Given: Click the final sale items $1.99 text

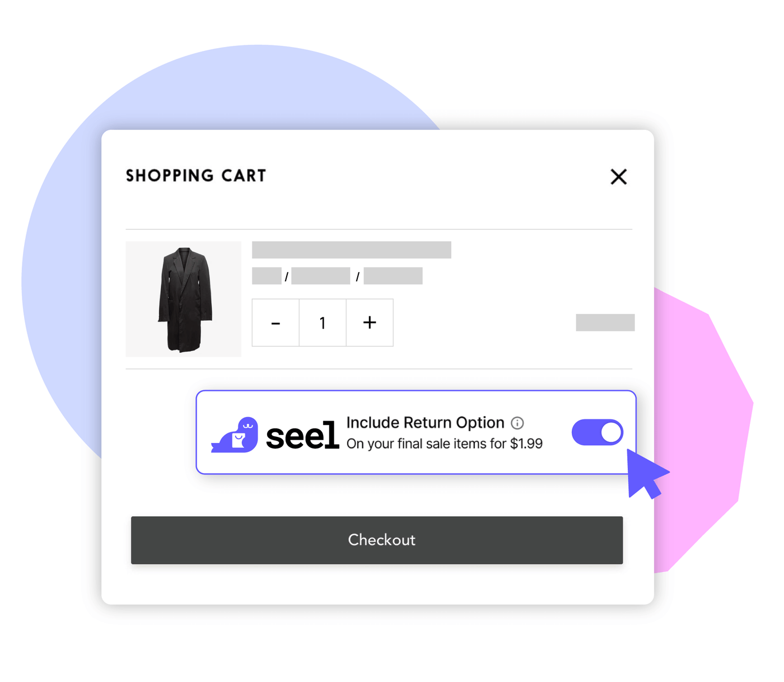Looking at the screenshot, I should 445,443.
